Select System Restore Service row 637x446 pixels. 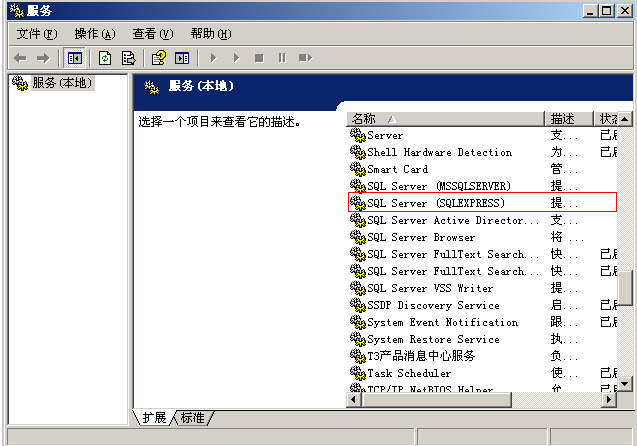coord(483,339)
